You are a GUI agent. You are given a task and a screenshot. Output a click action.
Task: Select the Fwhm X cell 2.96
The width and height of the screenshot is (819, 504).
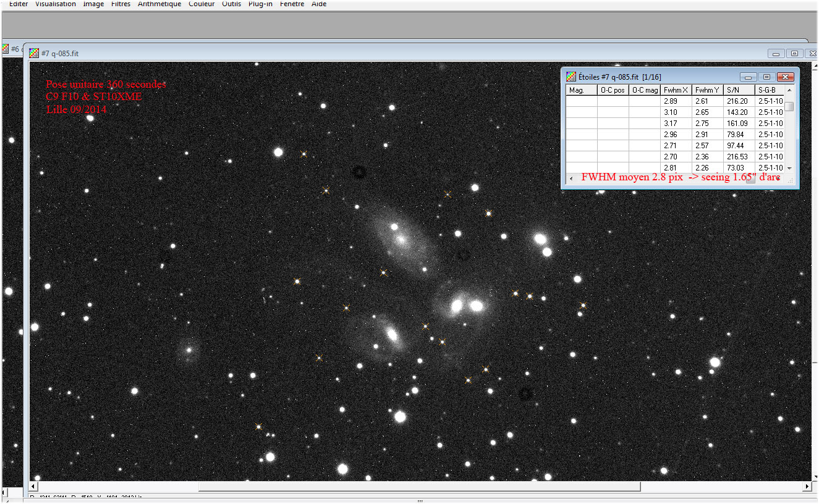pos(676,135)
